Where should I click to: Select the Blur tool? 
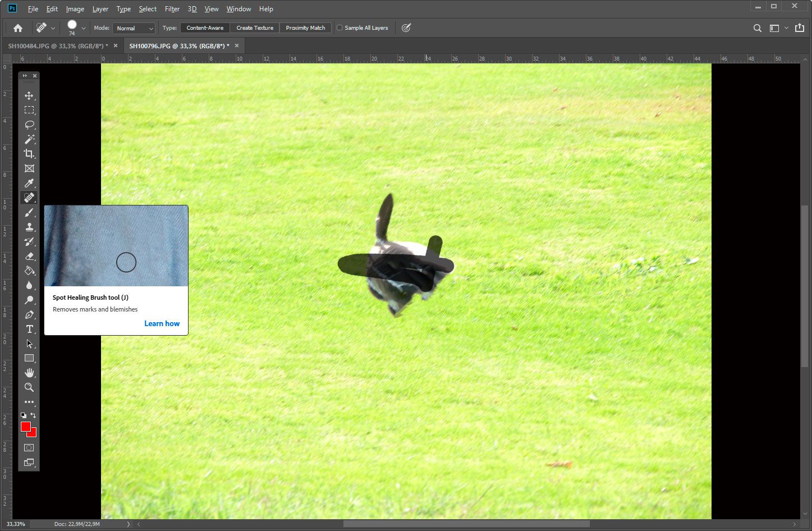pyautogui.click(x=29, y=285)
